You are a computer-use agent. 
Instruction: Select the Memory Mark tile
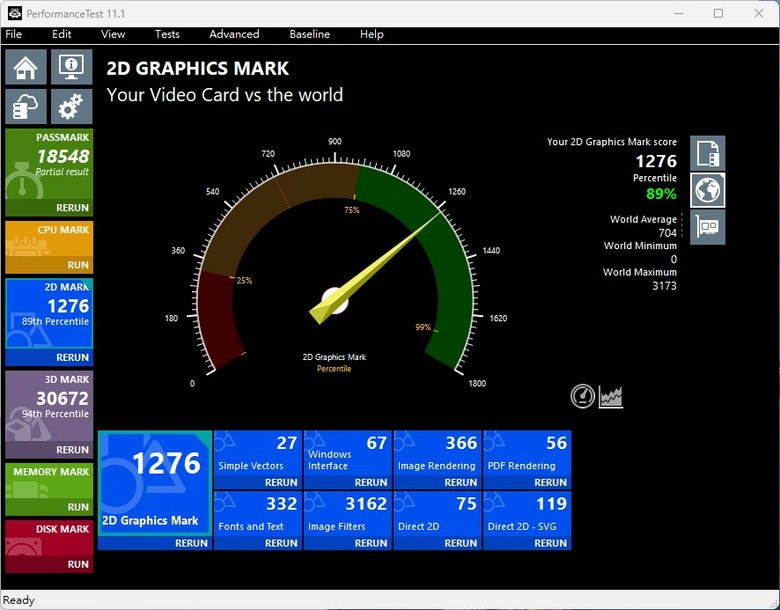[x=49, y=482]
